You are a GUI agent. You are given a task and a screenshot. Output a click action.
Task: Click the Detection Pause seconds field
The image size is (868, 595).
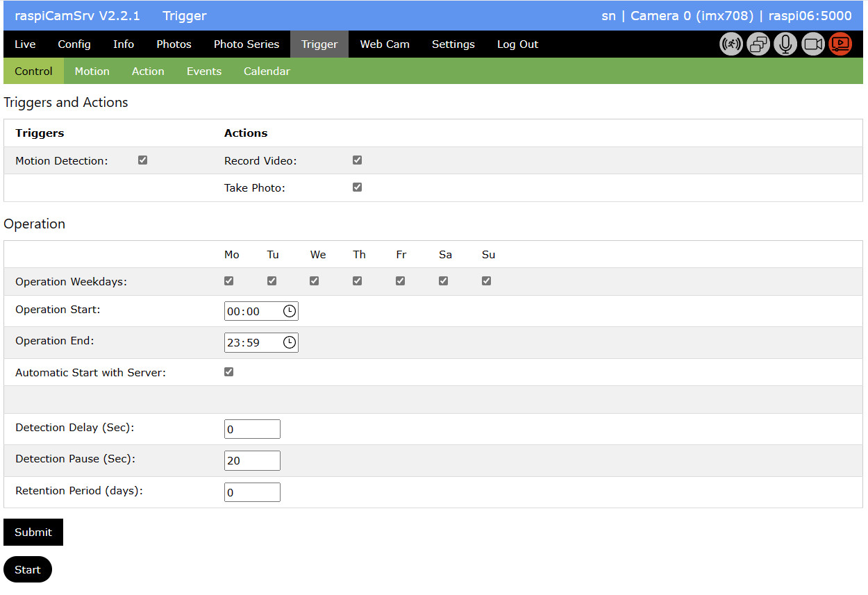[x=252, y=460]
